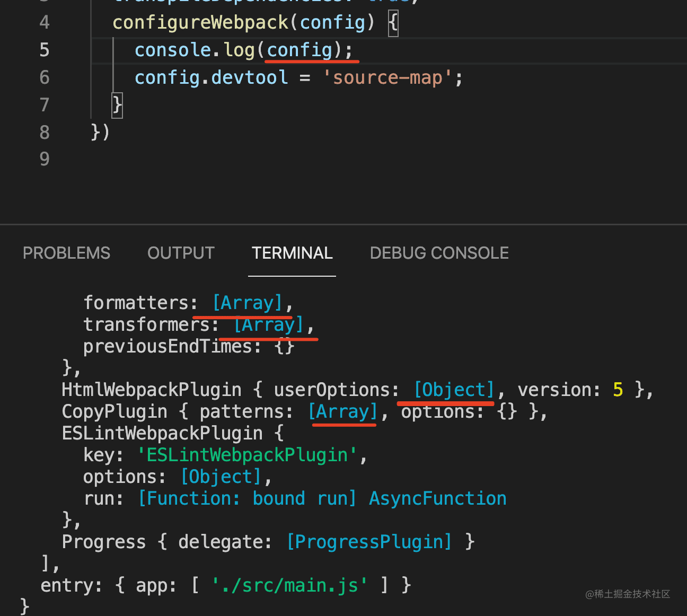
Task: Click CopyPlugin in the terminal output
Action: point(114,411)
